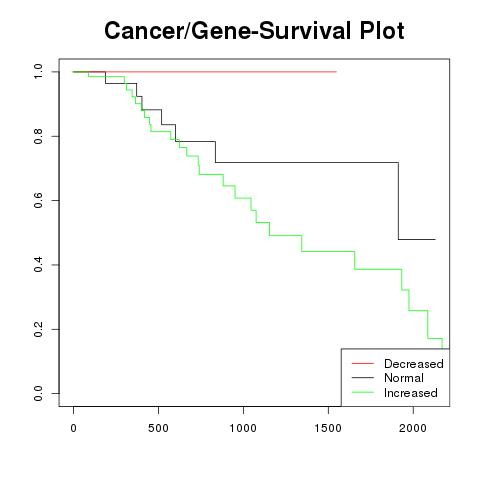Click the y-axis tick label 1.0
480x480 pixels.
[38, 72]
